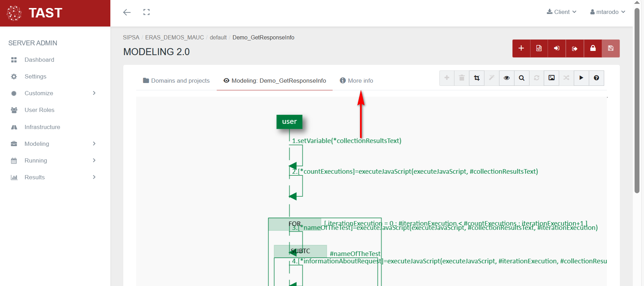Open the Client dropdown
Screen dimensions: 644x286
click(x=561, y=12)
